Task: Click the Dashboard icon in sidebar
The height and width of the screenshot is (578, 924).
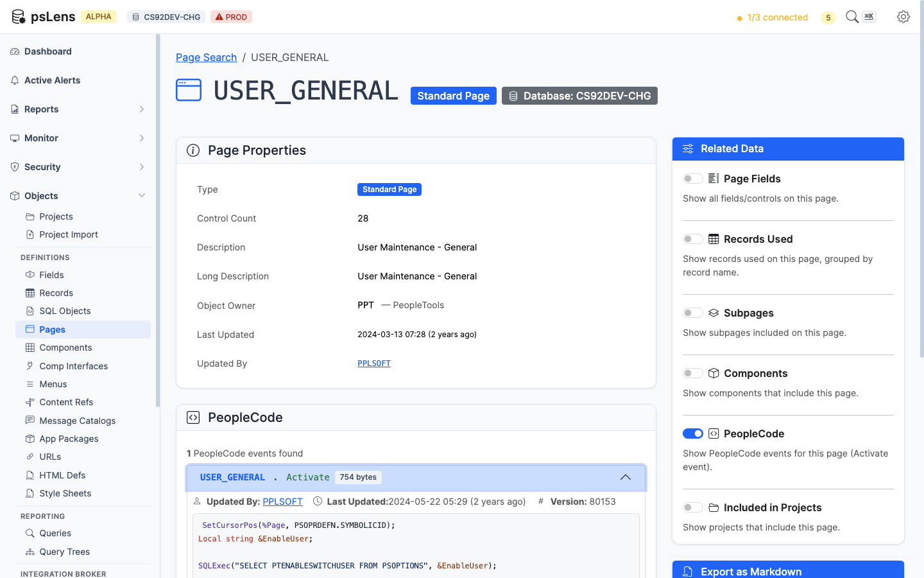Action: pyautogui.click(x=15, y=51)
